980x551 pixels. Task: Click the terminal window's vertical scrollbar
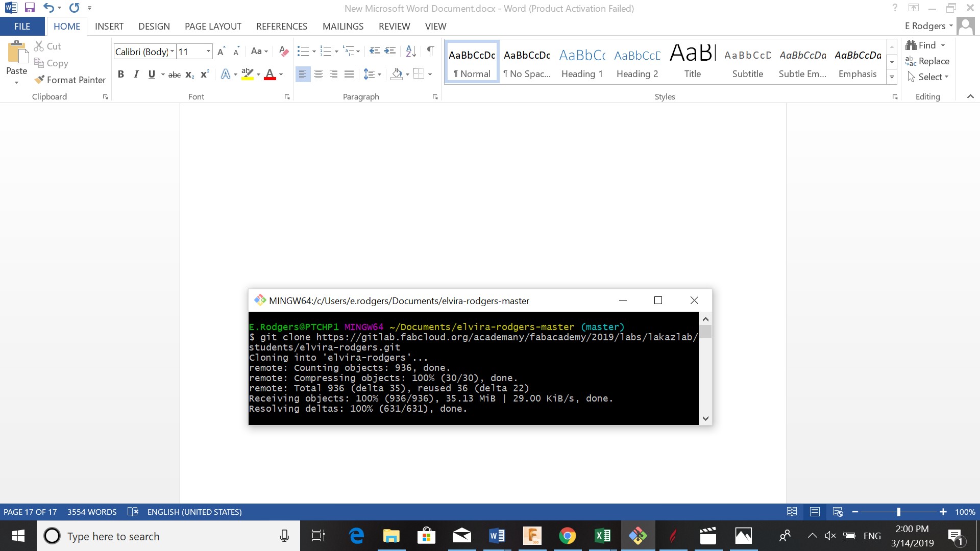pos(705,368)
